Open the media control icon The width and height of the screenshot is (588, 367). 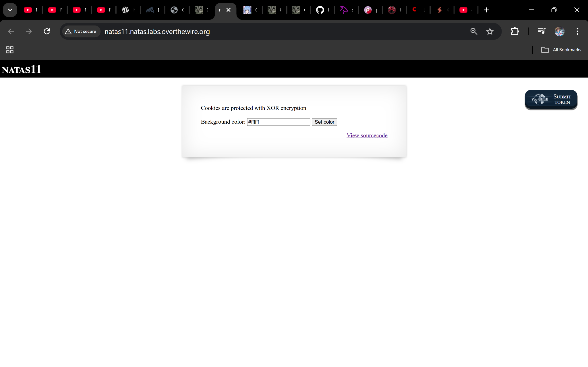point(541,31)
